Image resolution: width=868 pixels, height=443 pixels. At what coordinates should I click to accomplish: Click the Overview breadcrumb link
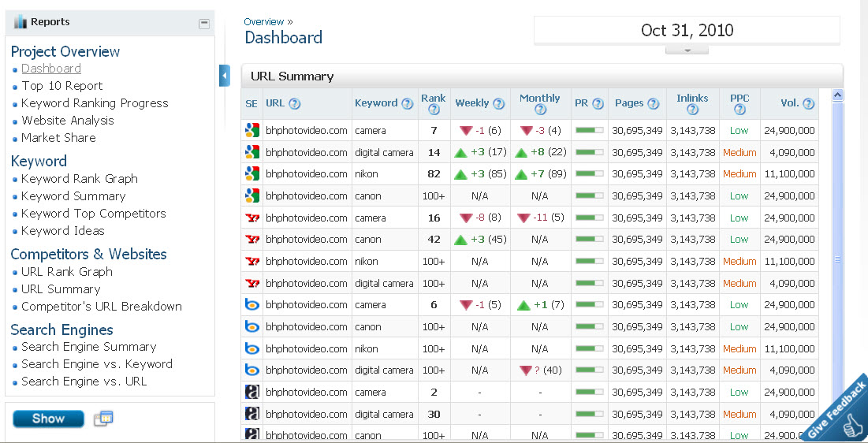click(x=264, y=22)
